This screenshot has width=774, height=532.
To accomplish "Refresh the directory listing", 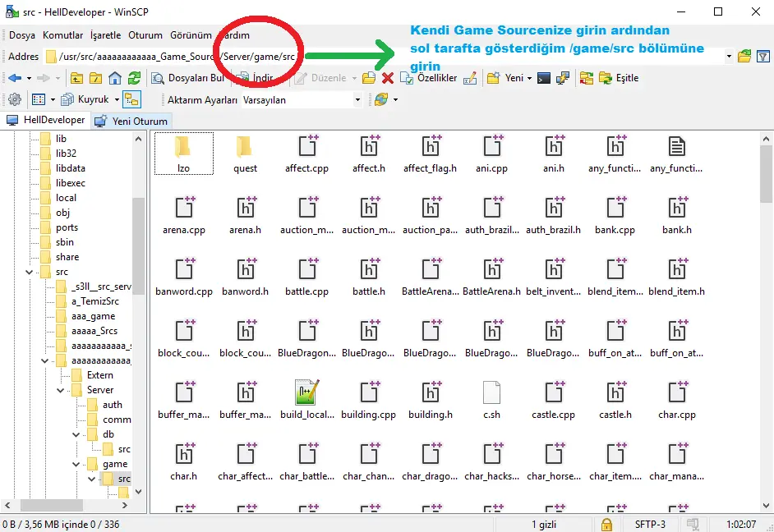I will (134, 78).
